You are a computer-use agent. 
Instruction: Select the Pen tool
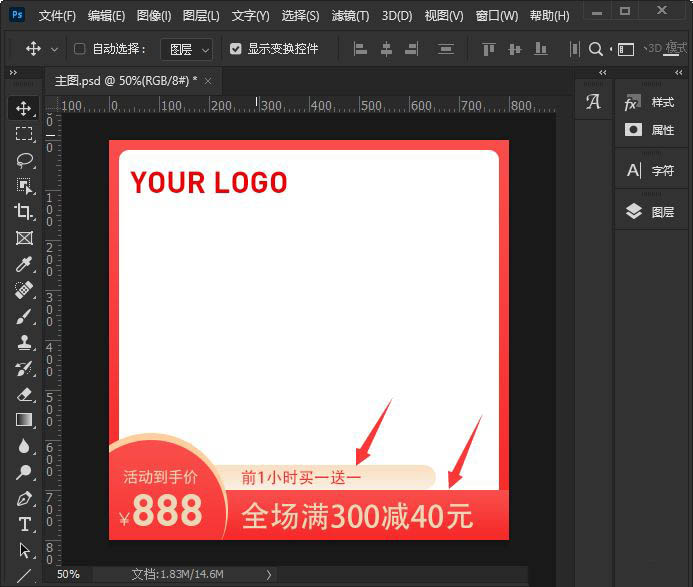[24, 498]
